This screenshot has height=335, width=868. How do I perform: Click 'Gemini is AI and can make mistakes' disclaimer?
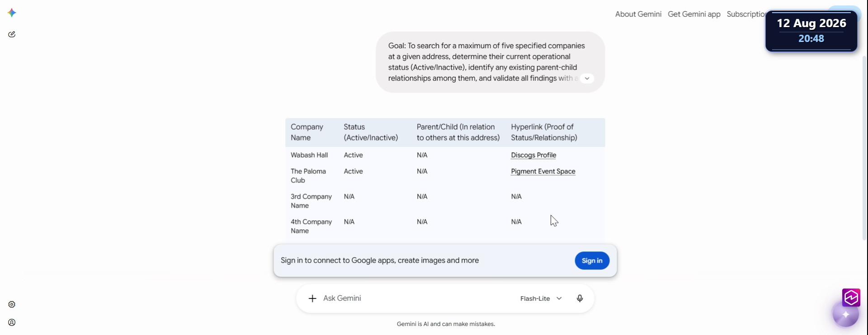click(x=446, y=324)
